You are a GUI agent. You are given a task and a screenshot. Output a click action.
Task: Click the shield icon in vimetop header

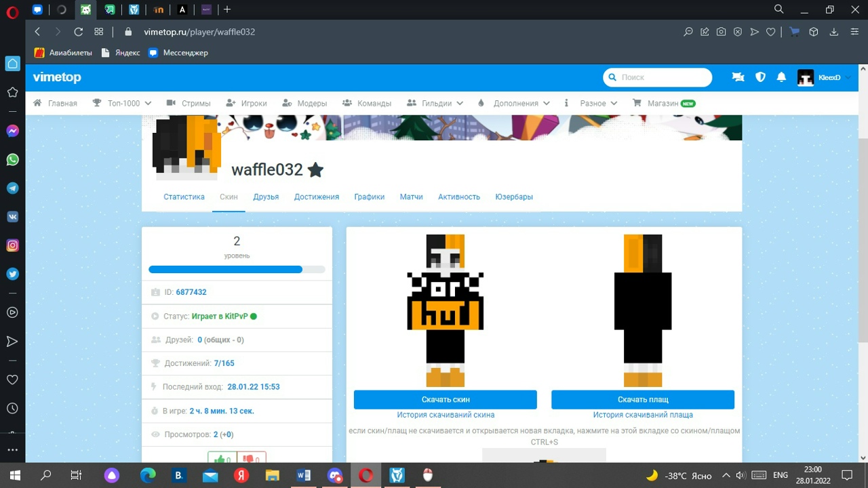point(760,77)
